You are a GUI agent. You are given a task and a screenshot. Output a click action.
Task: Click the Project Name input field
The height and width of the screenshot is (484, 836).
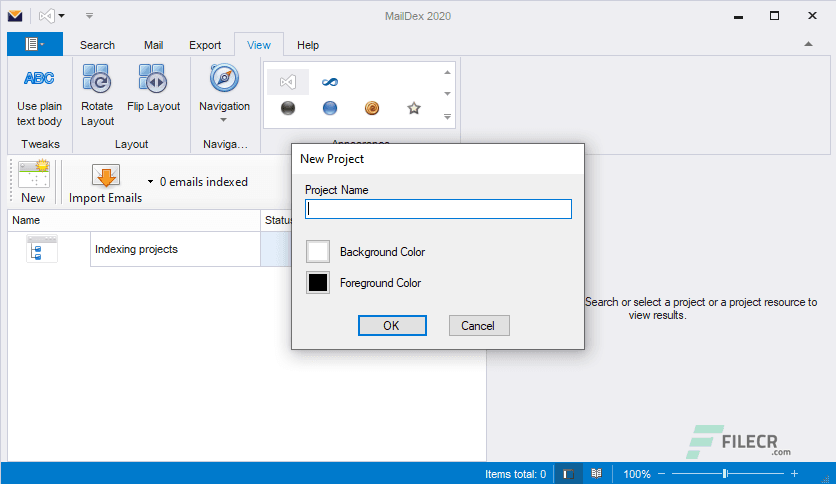pyautogui.click(x=438, y=209)
